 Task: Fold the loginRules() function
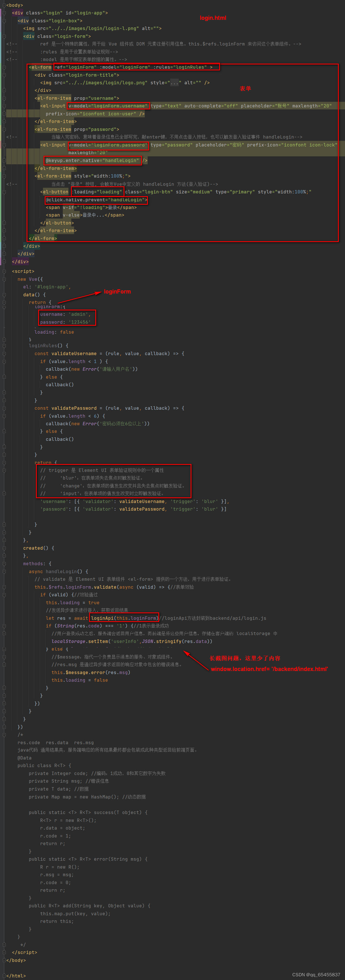[x=4, y=346]
